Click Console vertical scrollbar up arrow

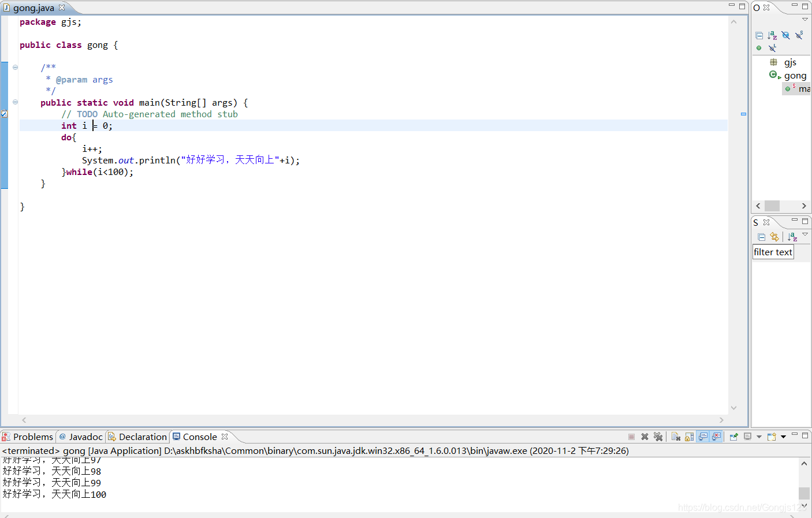(x=804, y=463)
